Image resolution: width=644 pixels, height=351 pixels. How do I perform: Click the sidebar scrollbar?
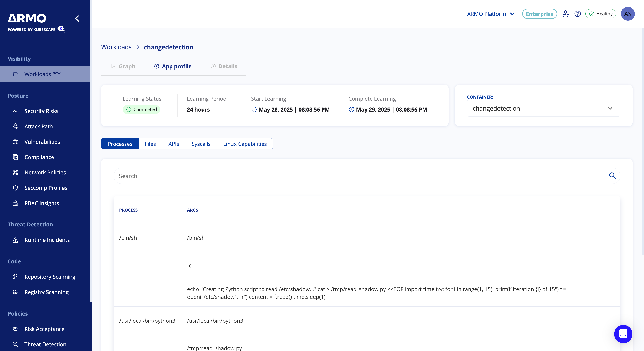[91, 151]
